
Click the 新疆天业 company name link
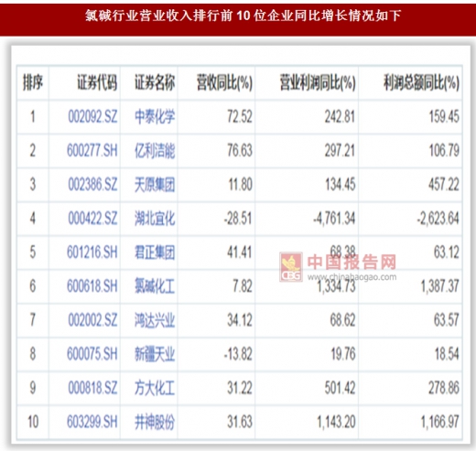tap(155, 354)
